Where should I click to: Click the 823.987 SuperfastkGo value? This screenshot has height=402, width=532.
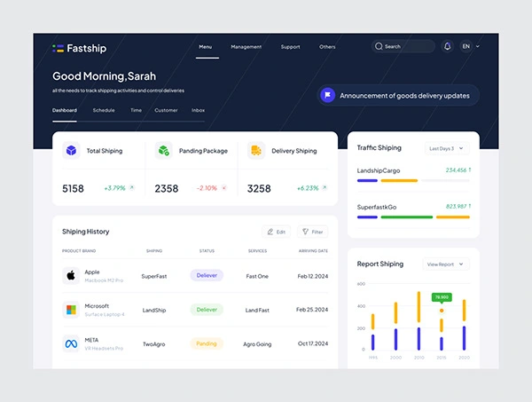(x=456, y=207)
